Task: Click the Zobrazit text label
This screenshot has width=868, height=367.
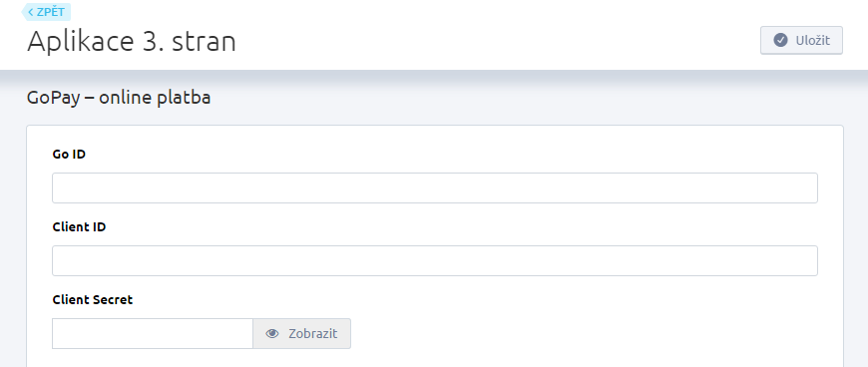Action: (x=312, y=334)
